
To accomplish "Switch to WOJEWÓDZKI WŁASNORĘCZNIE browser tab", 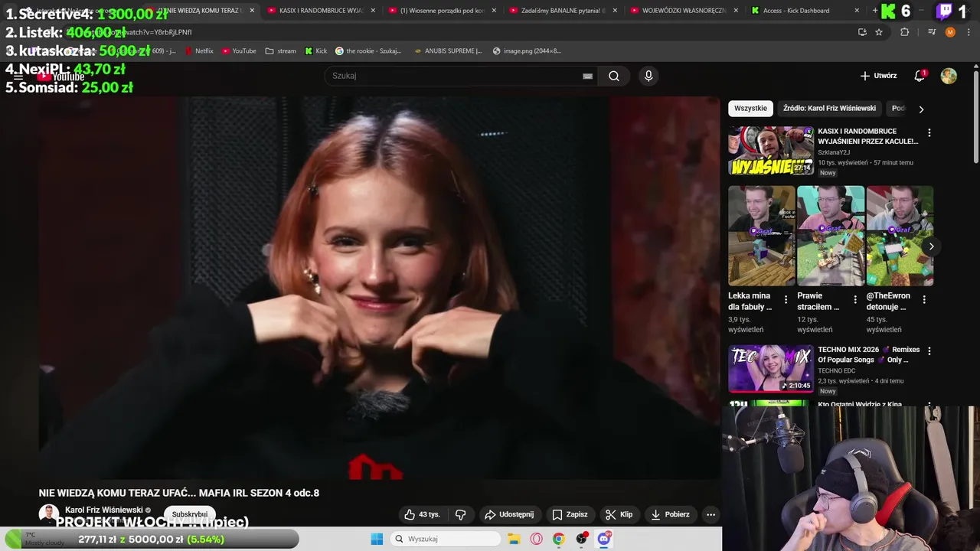I will (x=684, y=11).
